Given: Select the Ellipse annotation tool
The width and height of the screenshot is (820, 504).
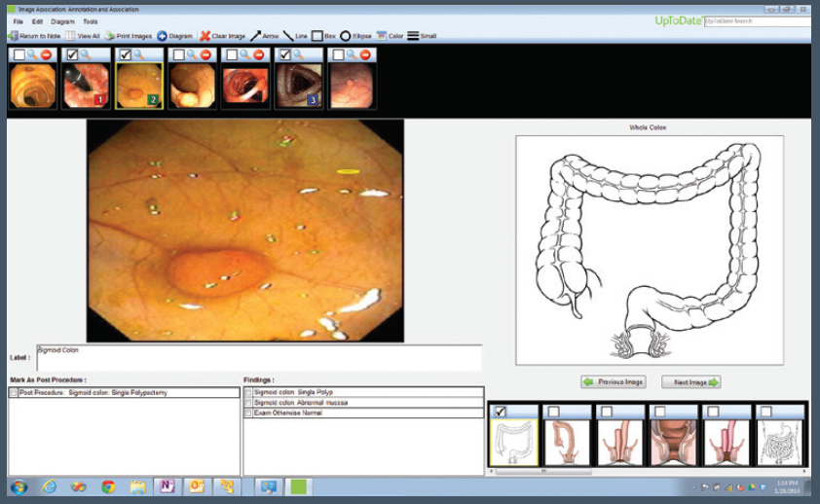Looking at the screenshot, I should click(x=355, y=36).
